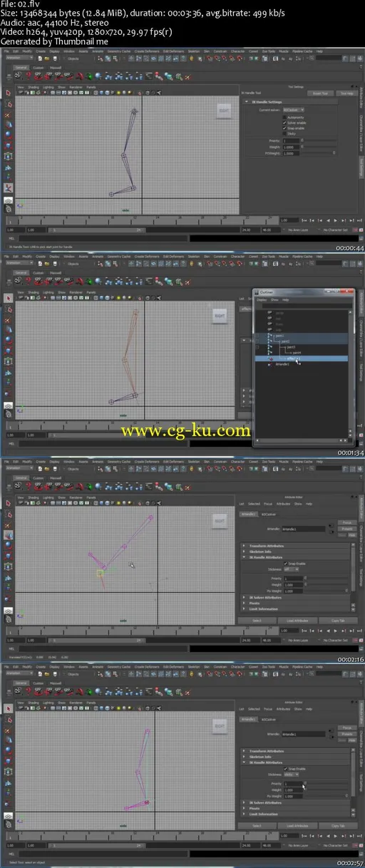Select the arrow Select tool in the 00:01:34 frame toolbox
365x868 pixels.
click(x=8, y=299)
